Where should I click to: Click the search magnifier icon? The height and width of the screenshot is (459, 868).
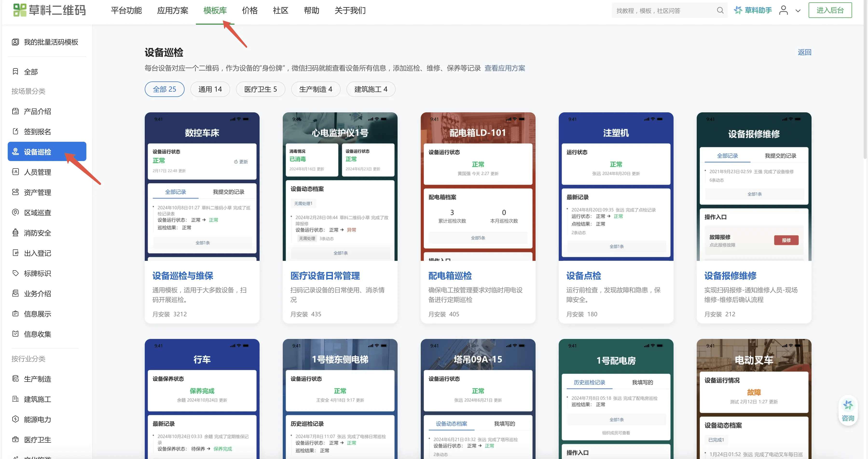[720, 10]
